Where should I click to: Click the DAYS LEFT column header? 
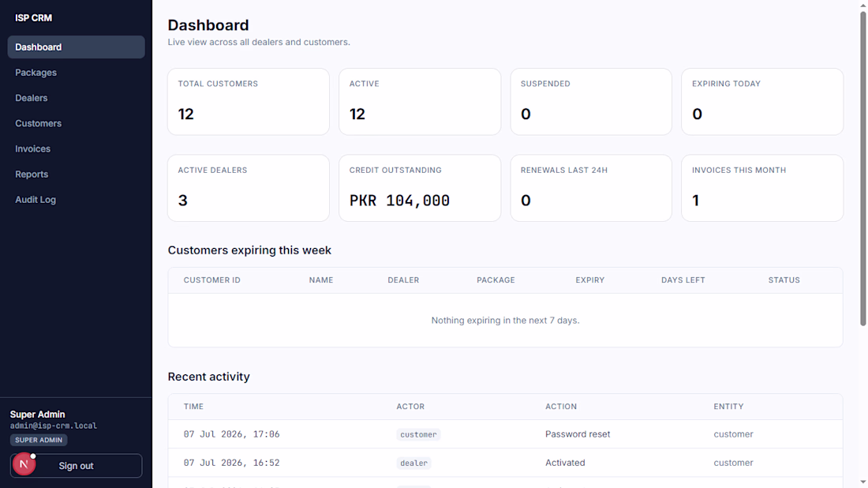pyautogui.click(x=683, y=280)
